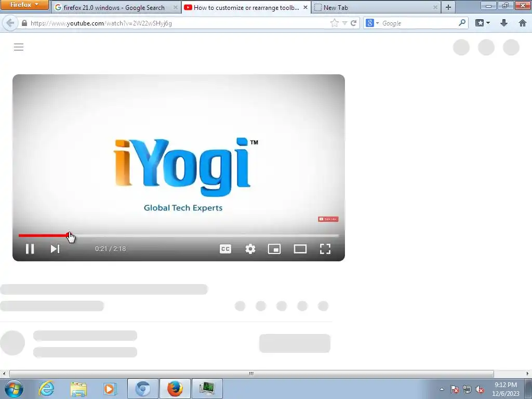Go to the Firefox home page
The width and height of the screenshot is (532, 399).
click(x=523, y=23)
